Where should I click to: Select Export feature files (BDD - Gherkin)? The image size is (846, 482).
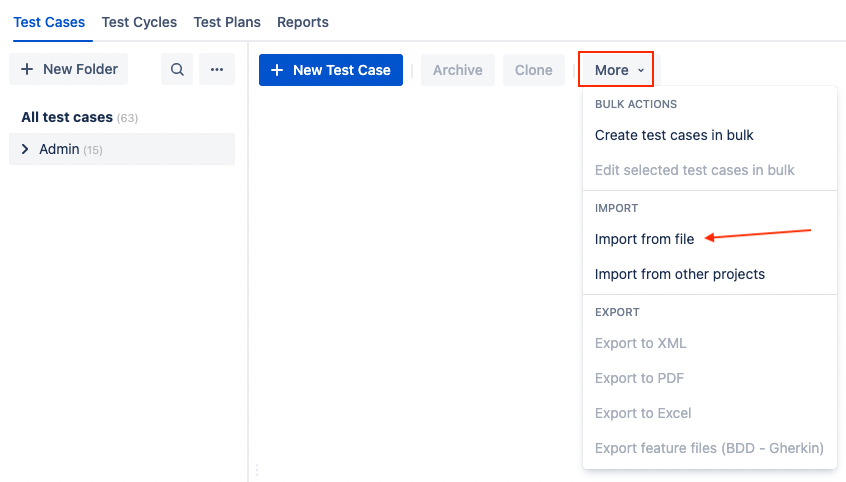coord(709,448)
